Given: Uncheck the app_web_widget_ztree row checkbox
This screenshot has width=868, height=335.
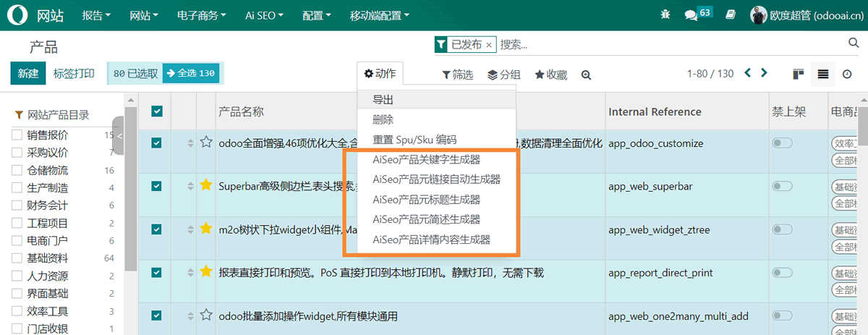Looking at the screenshot, I should [157, 229].
